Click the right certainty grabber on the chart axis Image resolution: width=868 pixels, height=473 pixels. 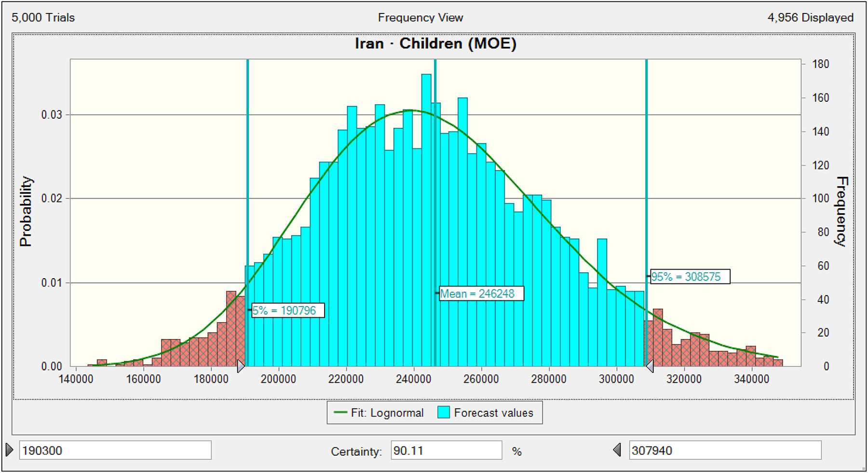650,366
